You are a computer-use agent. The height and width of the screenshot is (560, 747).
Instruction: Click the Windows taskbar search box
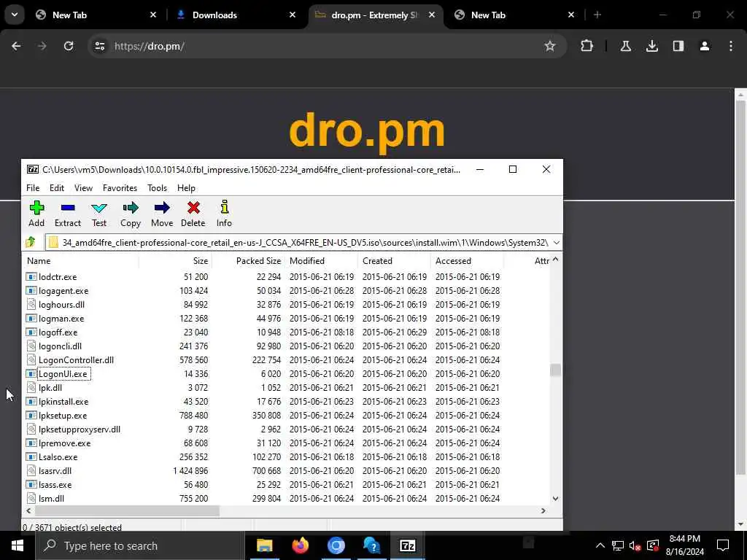140,545
